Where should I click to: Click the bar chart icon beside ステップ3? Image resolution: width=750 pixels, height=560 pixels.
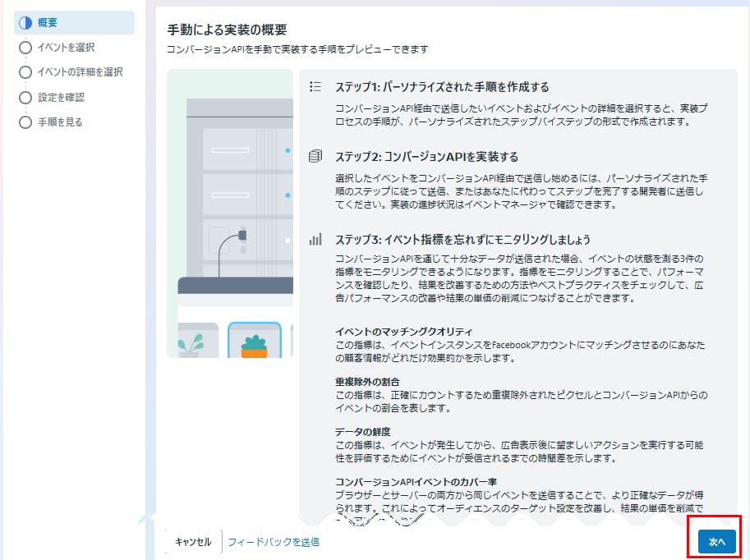(x=315, y=239)
